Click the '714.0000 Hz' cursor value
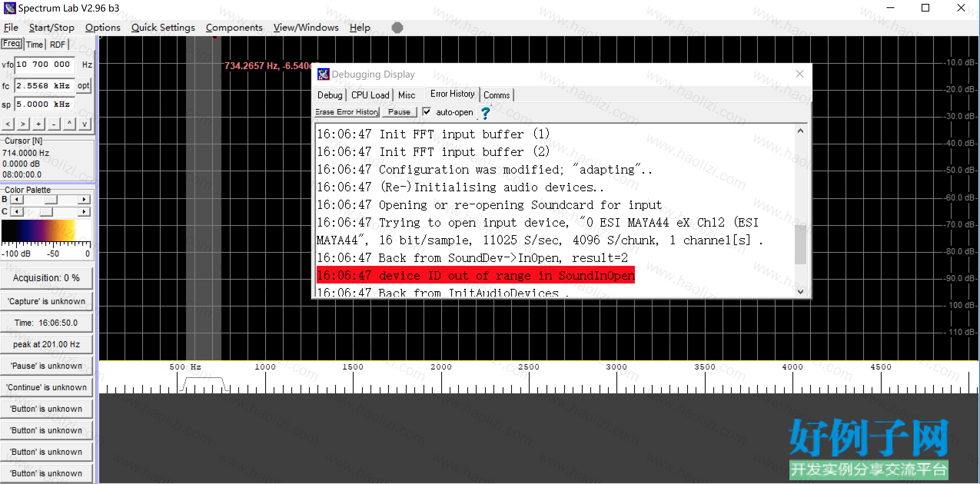Screen dimensions: 980x484 pyautogui.click(x=26, y=153)
